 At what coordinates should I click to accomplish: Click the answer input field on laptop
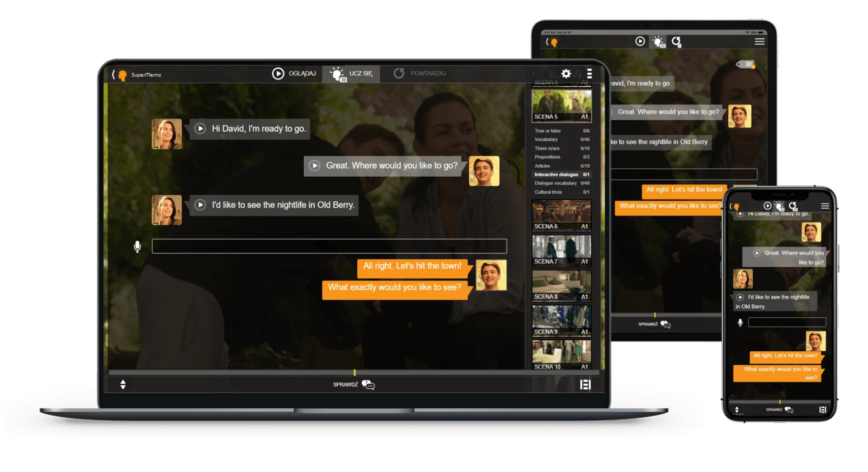point(329,246)
